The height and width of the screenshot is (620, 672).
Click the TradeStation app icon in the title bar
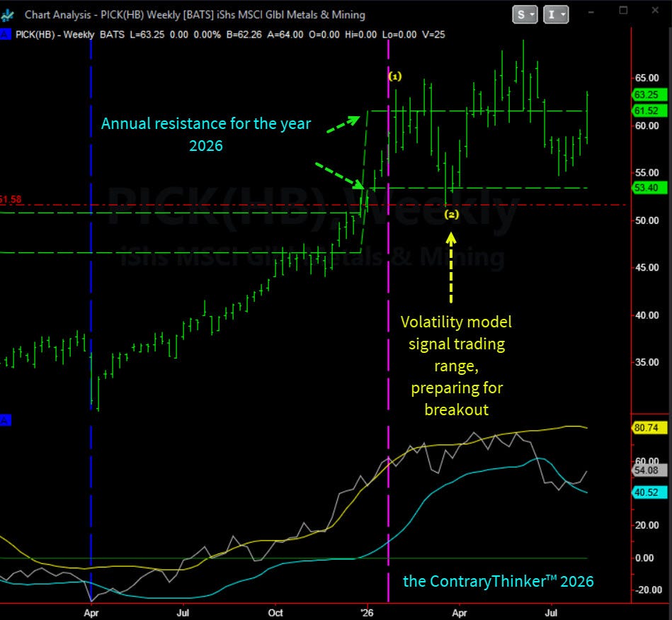pos(7,15)
